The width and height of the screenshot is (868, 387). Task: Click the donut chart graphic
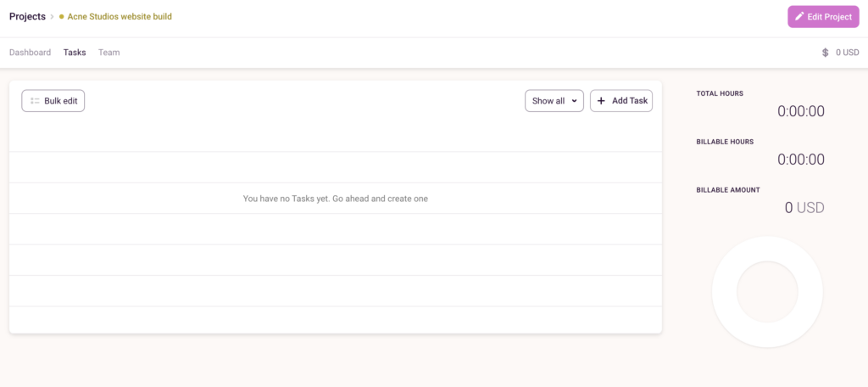tap(767, 292)
